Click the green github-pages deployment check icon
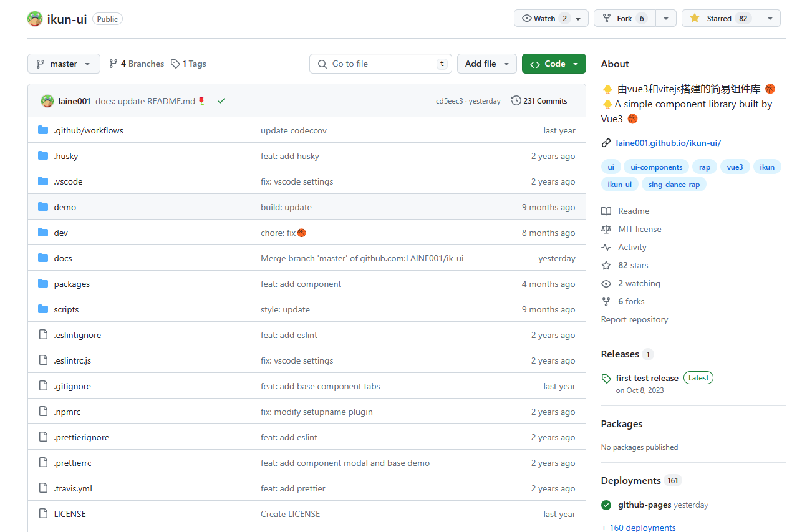The width and height of the screenshot is (792, 532). point(606,505)
